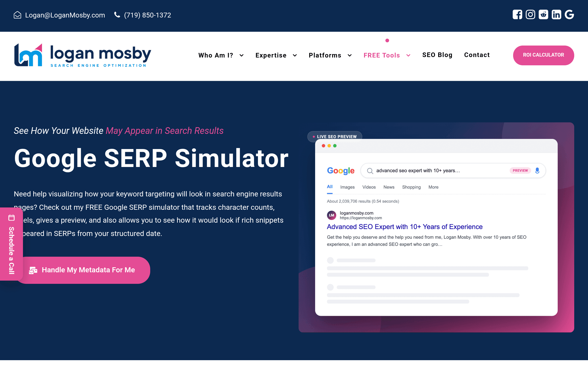
Task: Click the calendar icon on Schedule a Call
Action: [11, 218]
